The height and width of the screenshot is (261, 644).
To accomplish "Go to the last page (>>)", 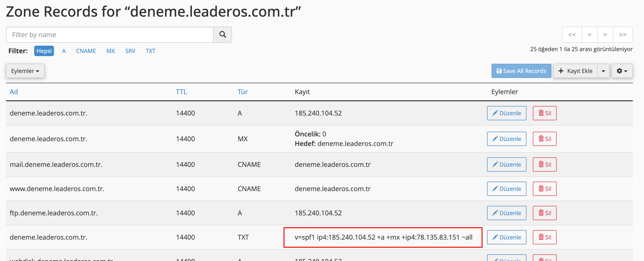I will point(622,34).
